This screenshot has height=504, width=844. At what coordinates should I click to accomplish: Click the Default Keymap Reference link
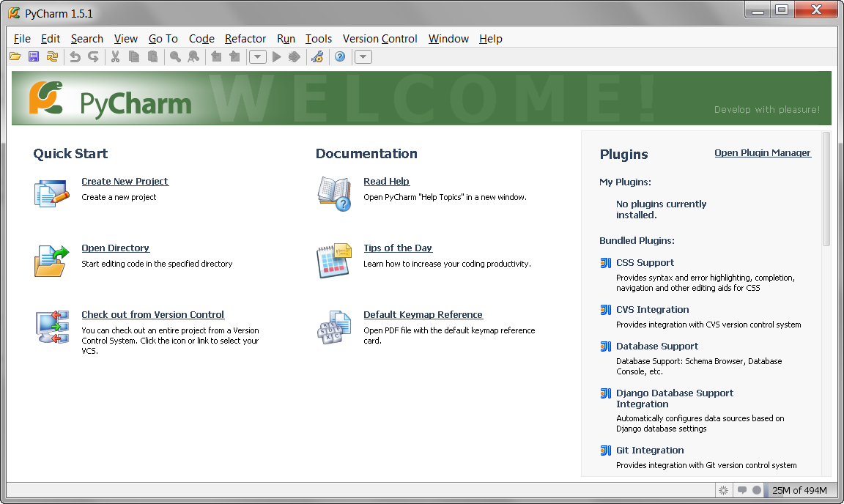(423, 315)
